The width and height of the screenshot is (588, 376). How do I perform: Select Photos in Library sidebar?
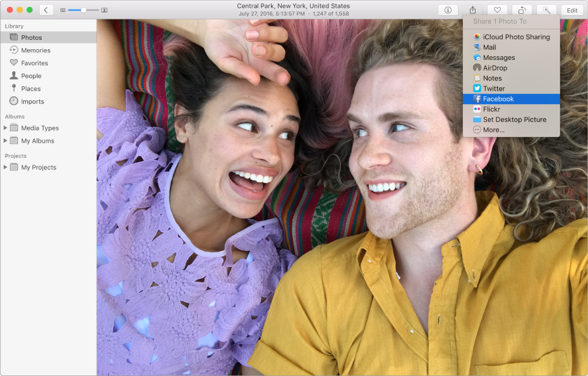(x=49, y=37)
